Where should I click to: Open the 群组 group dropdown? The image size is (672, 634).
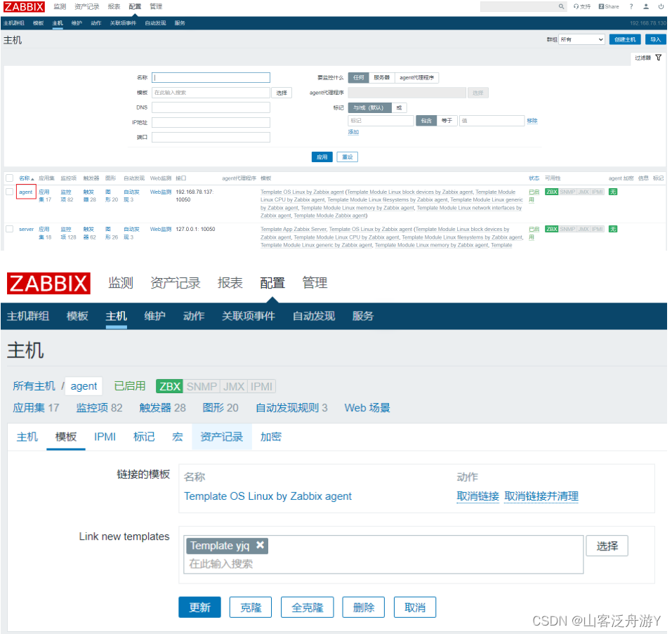pyautogui.click(x=584, y=39)
